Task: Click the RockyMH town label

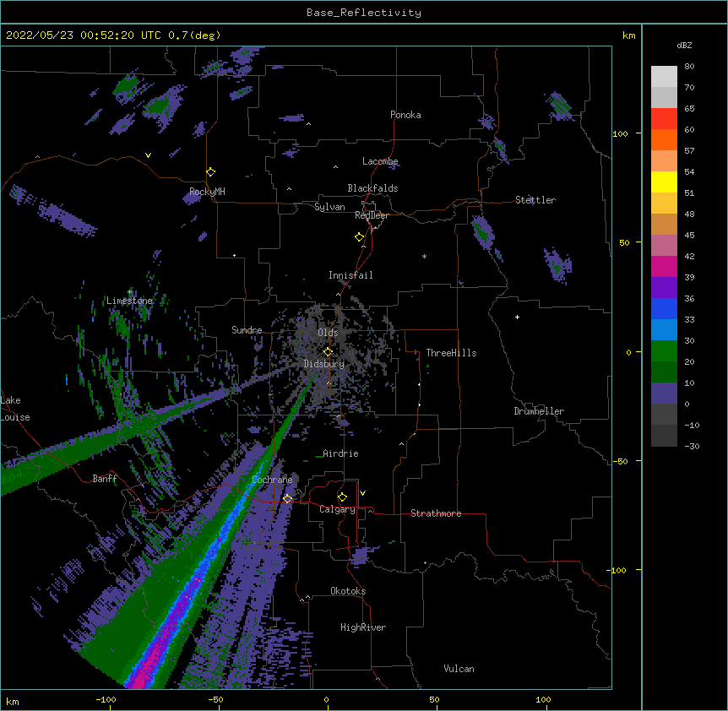Action: 207,192
